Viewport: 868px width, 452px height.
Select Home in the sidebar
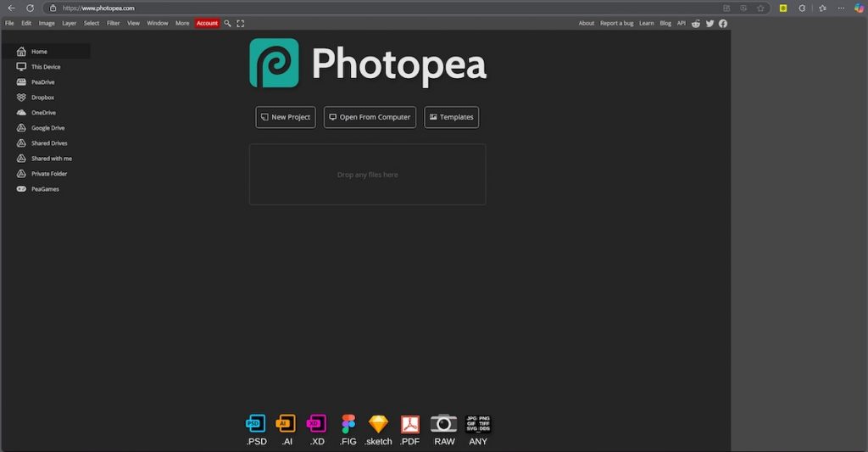pyautogui.click(x=46, y=52)
